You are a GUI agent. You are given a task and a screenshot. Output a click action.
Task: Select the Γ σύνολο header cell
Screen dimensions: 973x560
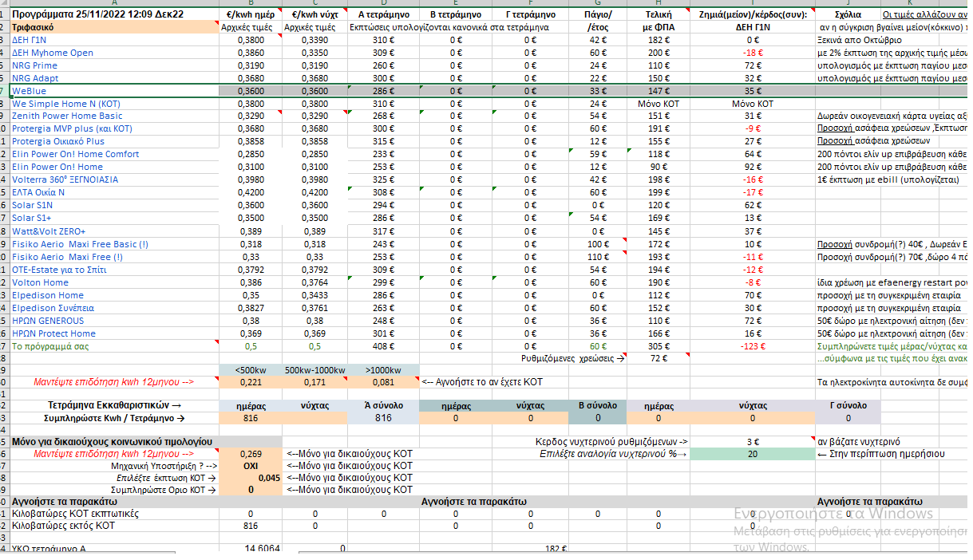pos(848,405)
